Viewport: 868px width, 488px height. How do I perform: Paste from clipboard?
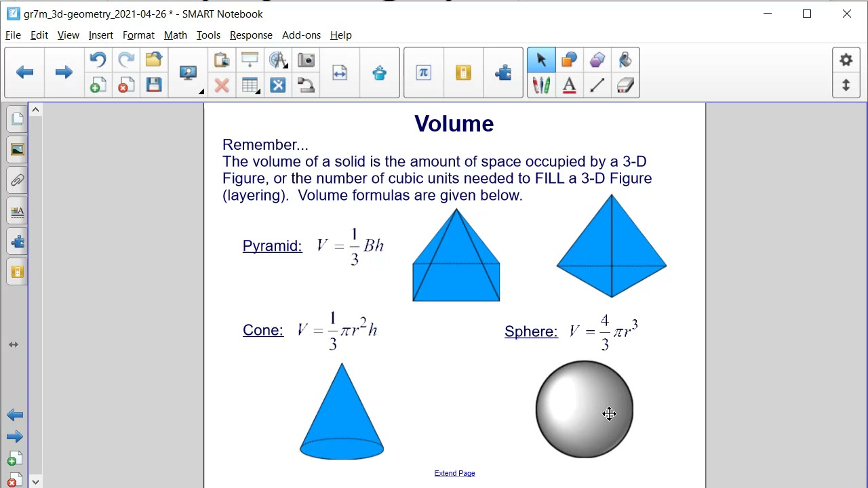(x=222, y=60)
